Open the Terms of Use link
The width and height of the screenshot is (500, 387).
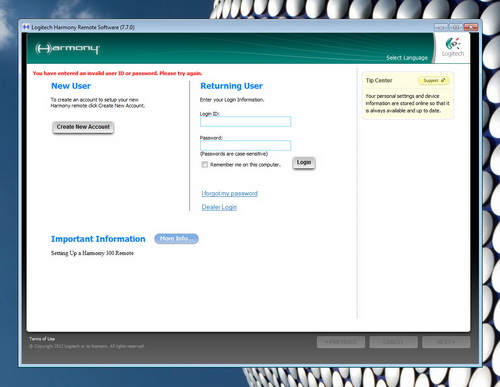tap(42, 339)
